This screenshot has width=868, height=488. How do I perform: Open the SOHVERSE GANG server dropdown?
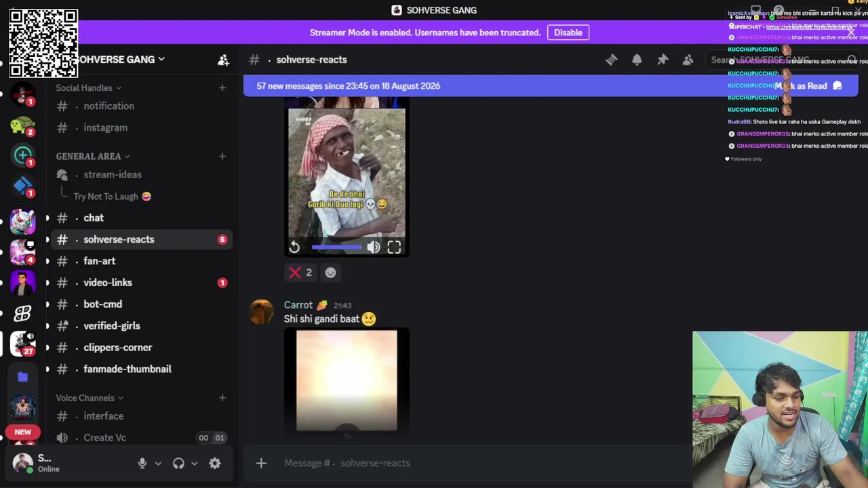(x=119, y=60)
